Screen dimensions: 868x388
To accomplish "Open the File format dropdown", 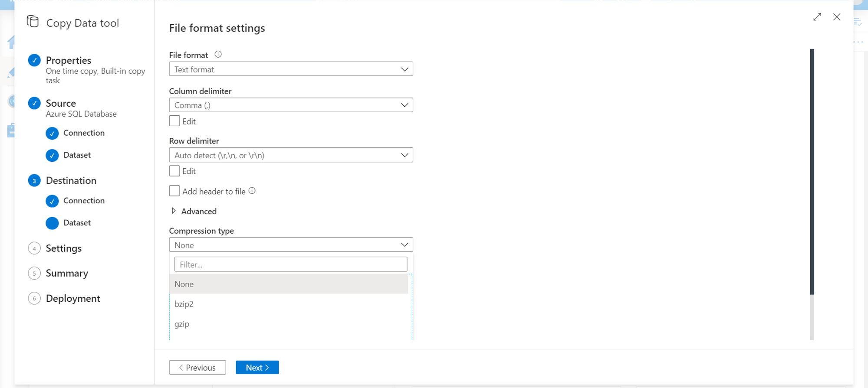I will [x=291, y=69].
